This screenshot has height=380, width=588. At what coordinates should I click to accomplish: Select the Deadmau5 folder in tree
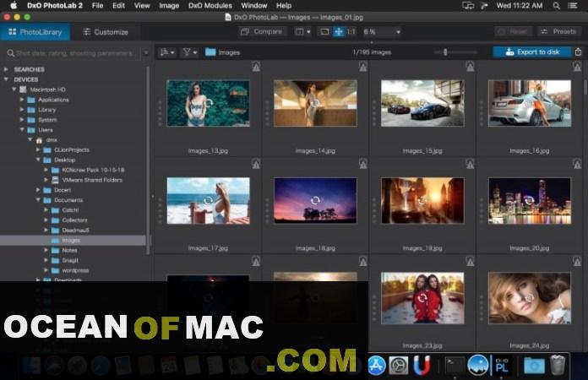tap(75, 230)
